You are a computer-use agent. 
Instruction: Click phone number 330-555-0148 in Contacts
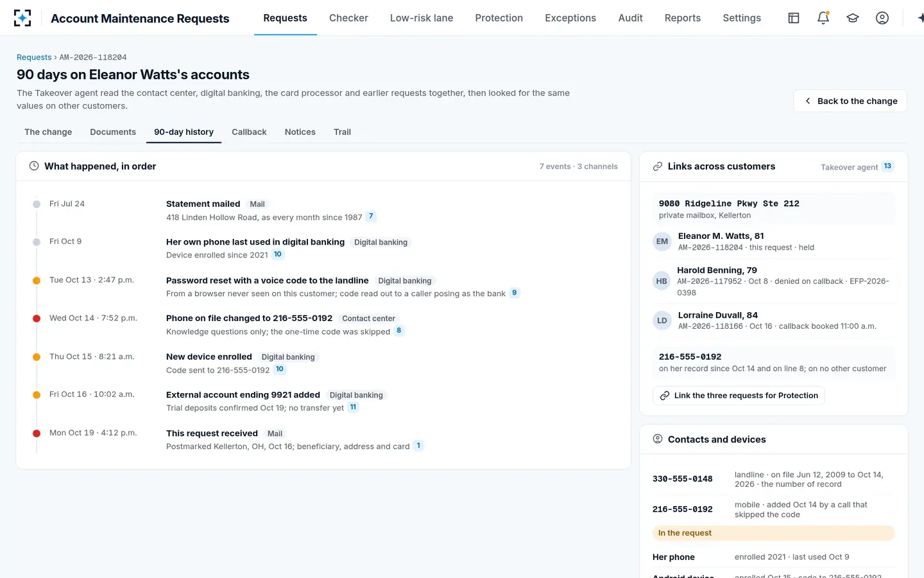[682, 479]
